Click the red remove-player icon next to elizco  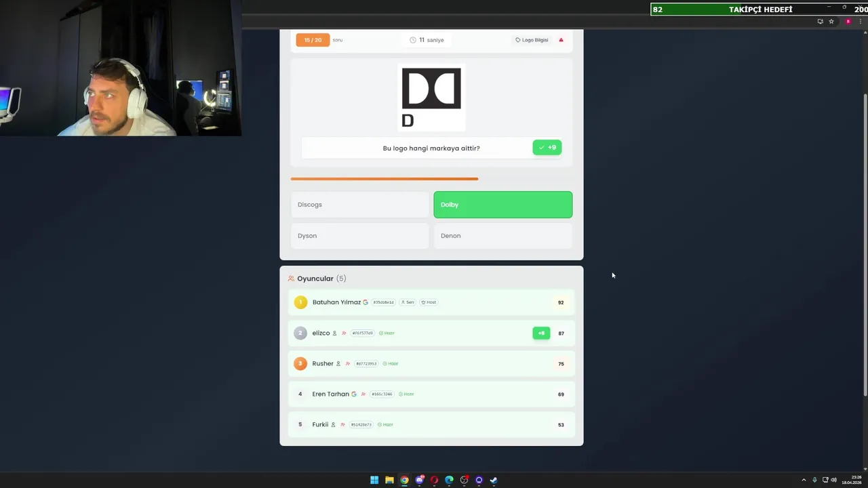(x=344, y=333)
